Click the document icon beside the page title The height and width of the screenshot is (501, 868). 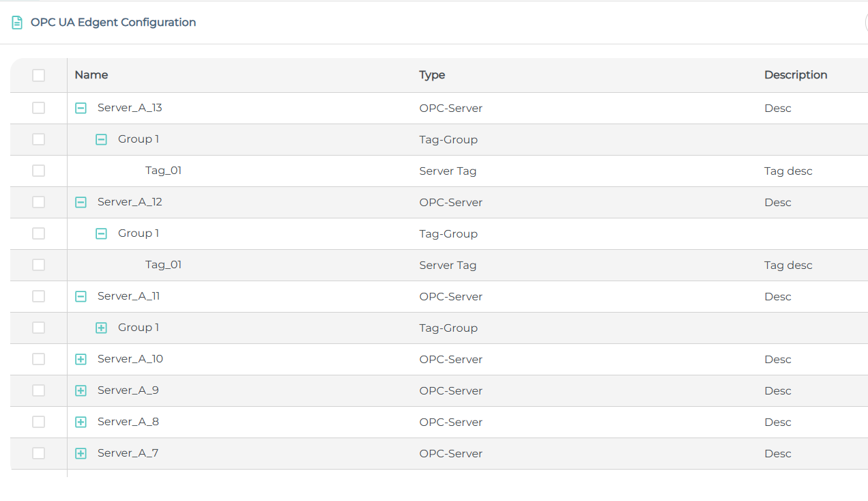tap(17, 23)
